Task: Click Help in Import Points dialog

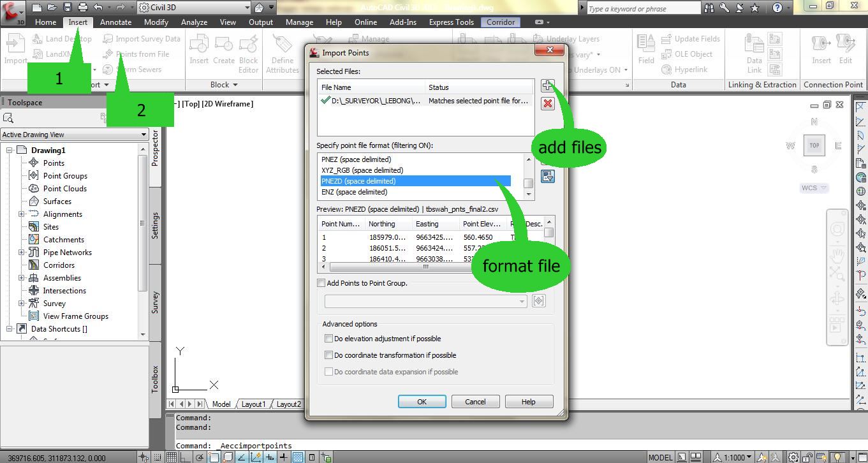Action: pyautogui.click(x=528, y=402)
